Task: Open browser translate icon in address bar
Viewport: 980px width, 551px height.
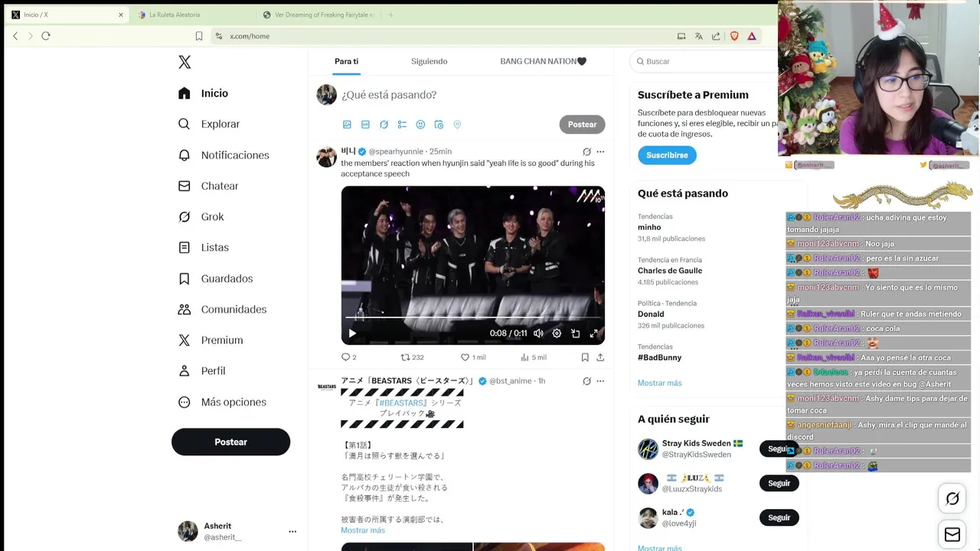Action: point(698,36)
